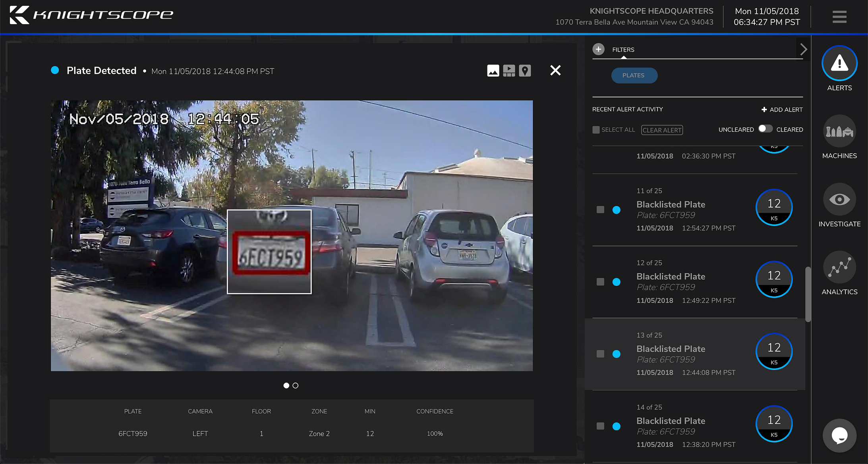The width and height of the screenshot is (868, 464).
Task: Toggle Uncleared/Cleared switch
Action: (x=765, y=129)
